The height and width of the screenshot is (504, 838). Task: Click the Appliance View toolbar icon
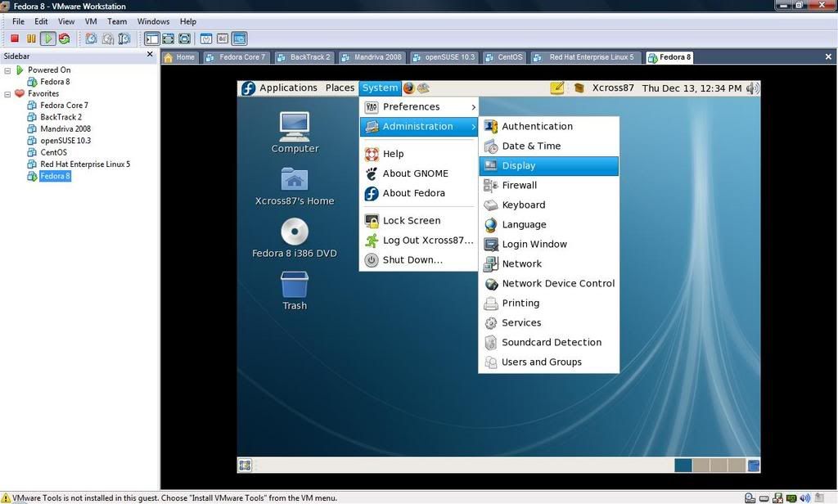[x=223, y=38]
